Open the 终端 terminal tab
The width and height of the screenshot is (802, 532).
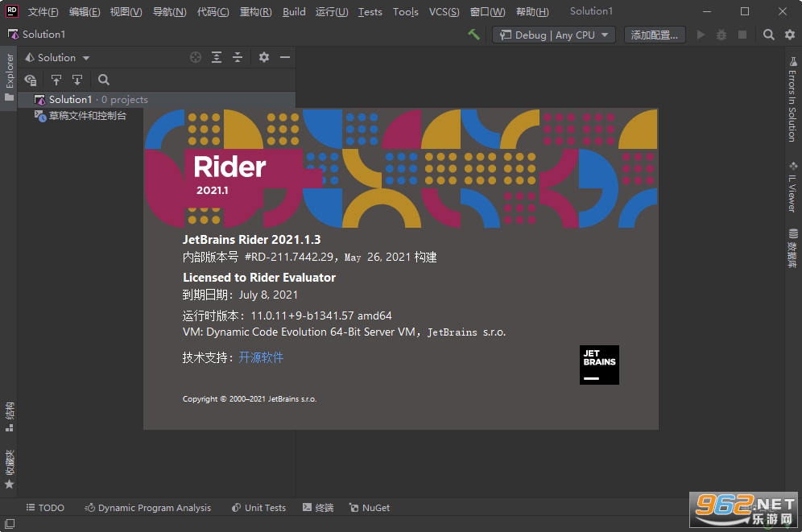click(x=317, y=508)
